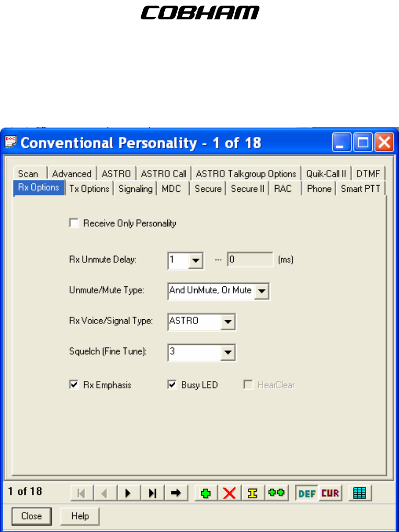
Task: Open the ASTRO Call tab
Action: point(164,174)
